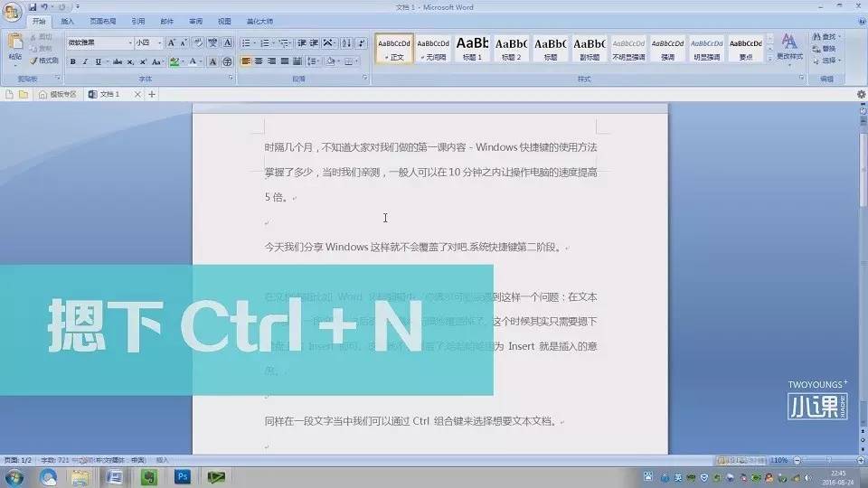The image size is (868, 488).
Task: Toggle show paragraph marks
Action: (361, 42)
